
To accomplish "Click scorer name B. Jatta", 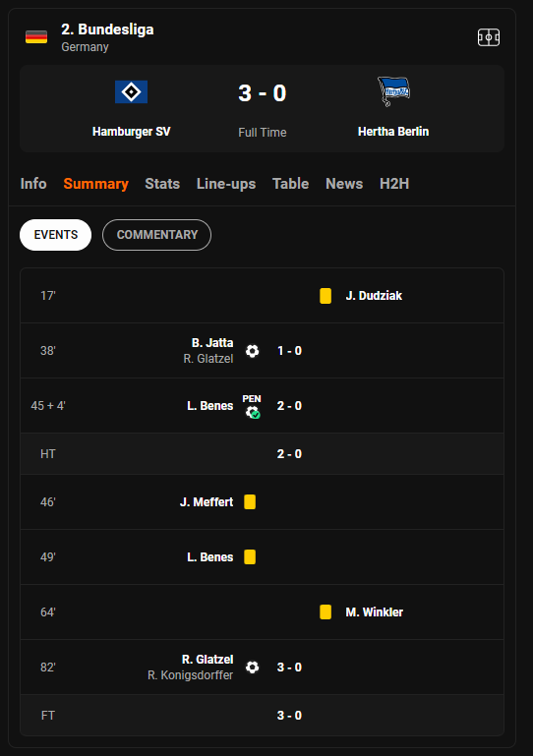I will point(212,343).
